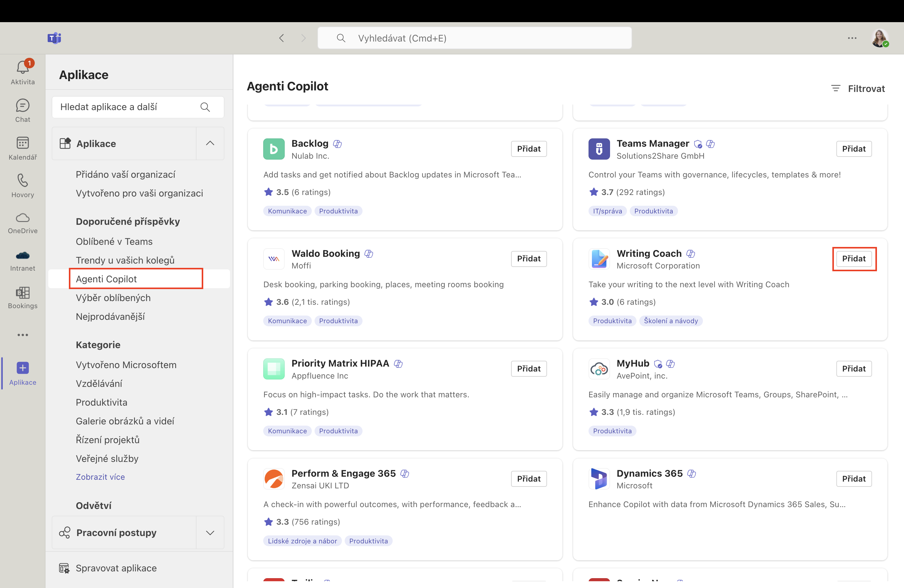This screenshot has height=588, width=904.
Task: Open the profile avatar menu
Action: point(880,38)
